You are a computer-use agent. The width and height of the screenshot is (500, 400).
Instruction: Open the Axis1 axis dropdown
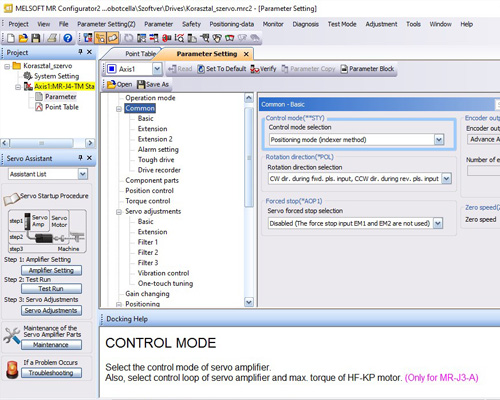click(x=157, y=69)
